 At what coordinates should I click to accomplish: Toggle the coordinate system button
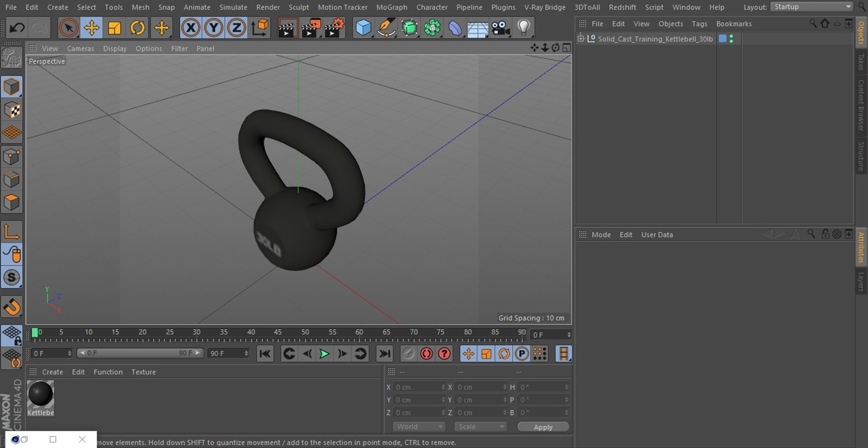pos(260,28)
